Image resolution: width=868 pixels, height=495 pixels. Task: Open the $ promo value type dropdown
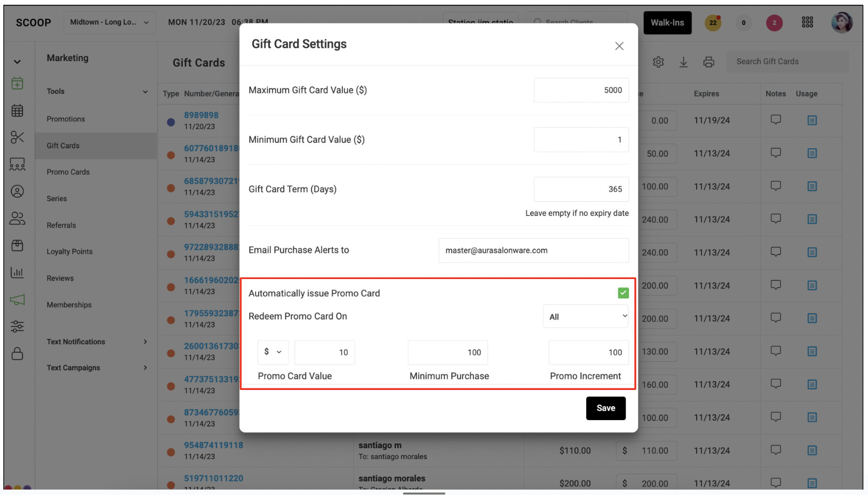point(272,352)
